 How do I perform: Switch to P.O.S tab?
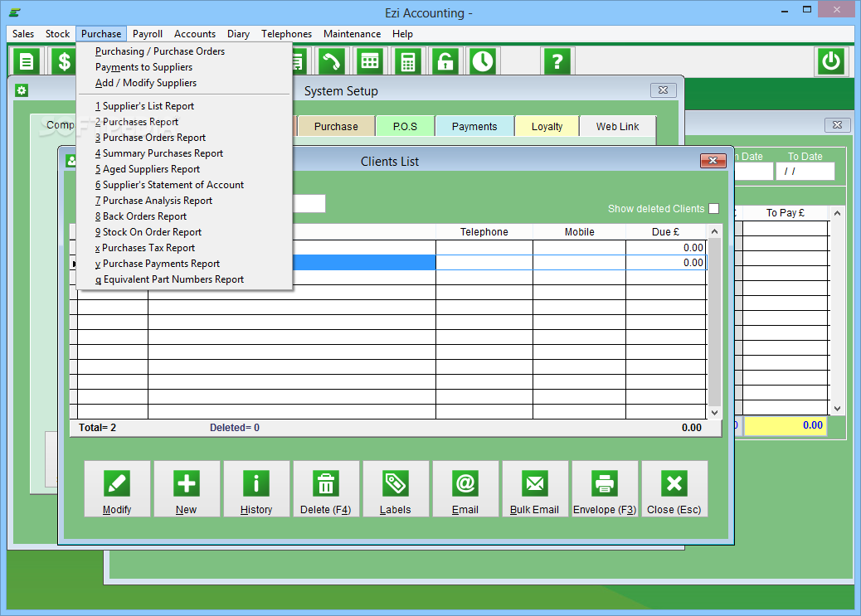(x=406, y=126)
